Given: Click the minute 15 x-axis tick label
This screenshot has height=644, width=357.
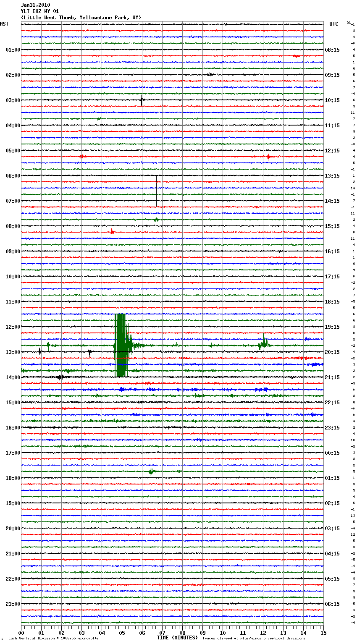Looking at the screenshot, I should [x=323, y=633].
